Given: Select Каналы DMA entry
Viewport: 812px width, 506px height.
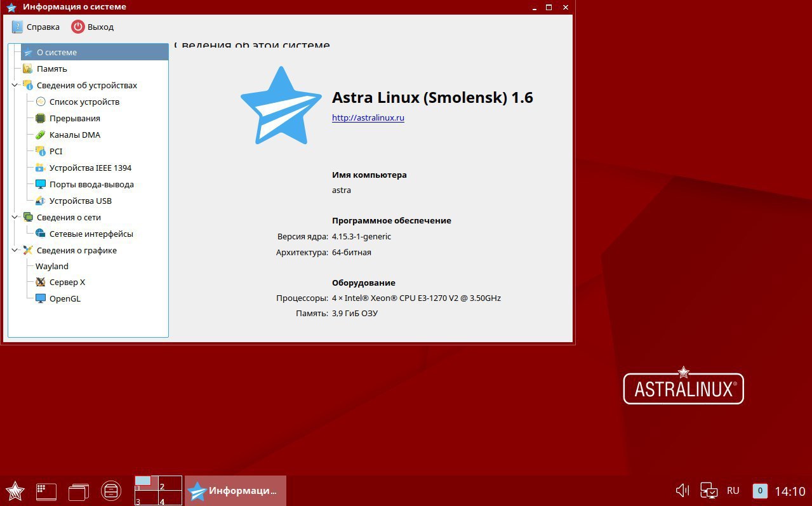Looking at the screenshot, I should click(74, 135).
